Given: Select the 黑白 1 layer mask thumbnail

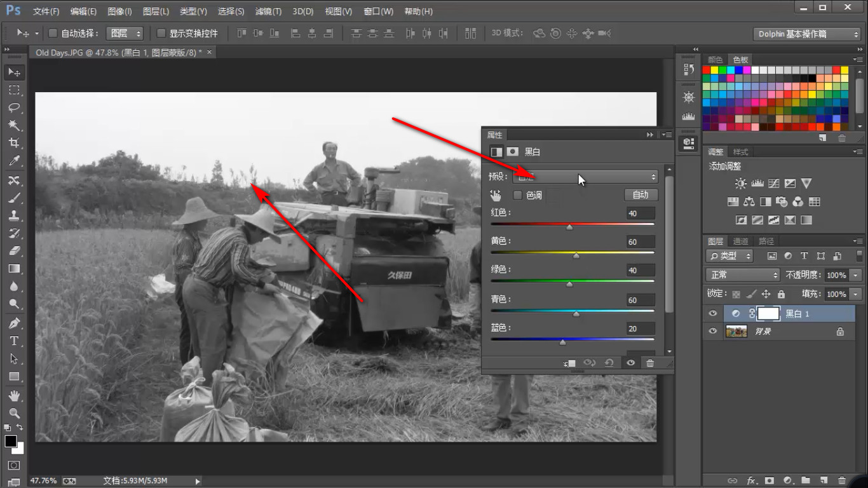Looking at the screenshot, I should point(769,313).
